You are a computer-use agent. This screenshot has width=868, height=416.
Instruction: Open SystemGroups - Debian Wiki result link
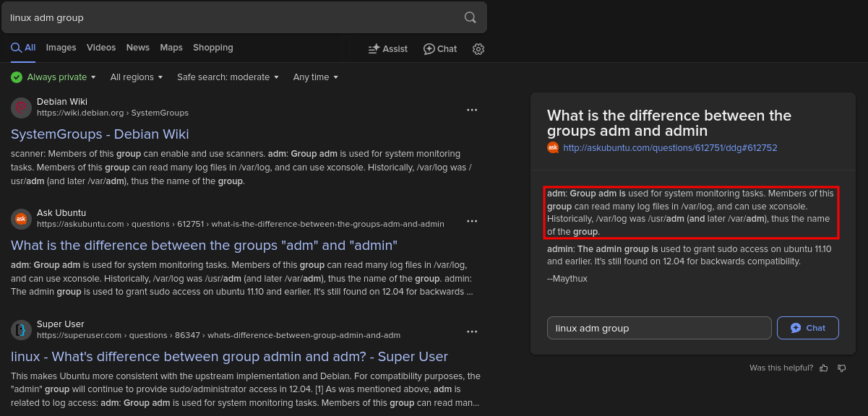coord(100,134)
